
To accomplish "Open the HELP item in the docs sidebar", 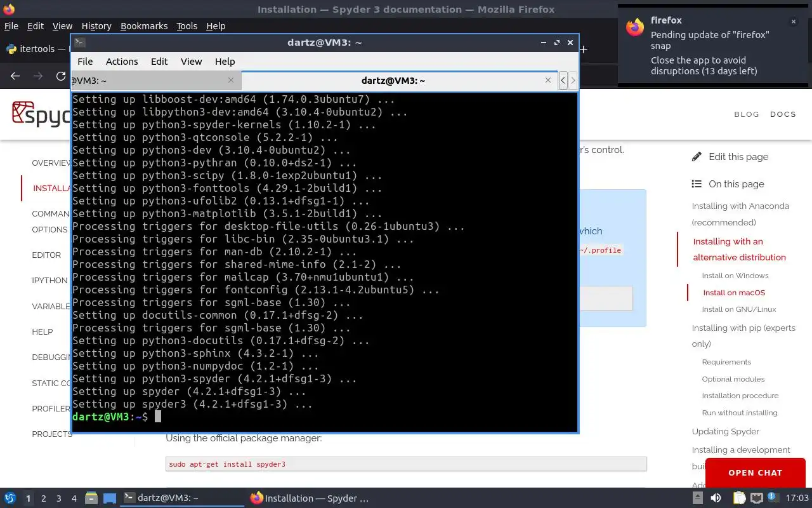I will [43, 331].
